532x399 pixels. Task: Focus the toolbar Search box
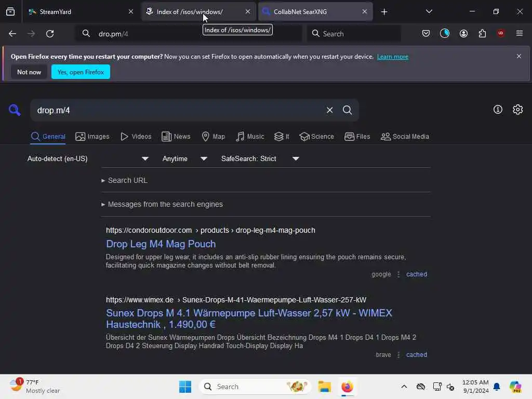(x=354, y=34)
